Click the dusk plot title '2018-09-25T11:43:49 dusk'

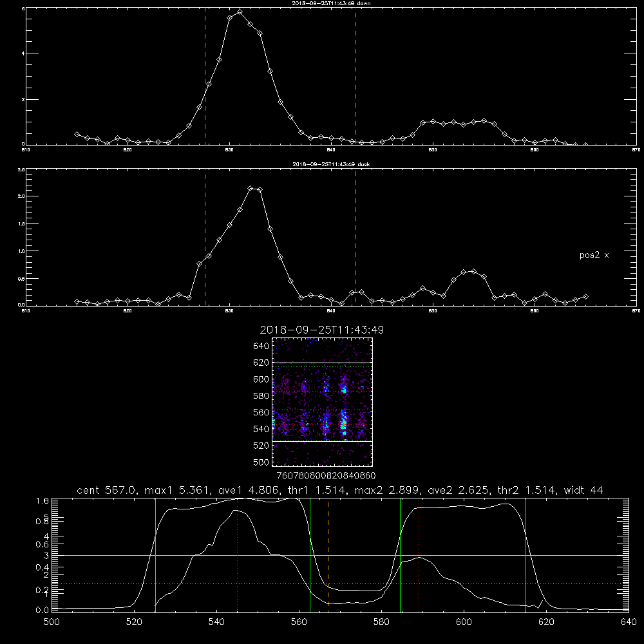point(331,164)
